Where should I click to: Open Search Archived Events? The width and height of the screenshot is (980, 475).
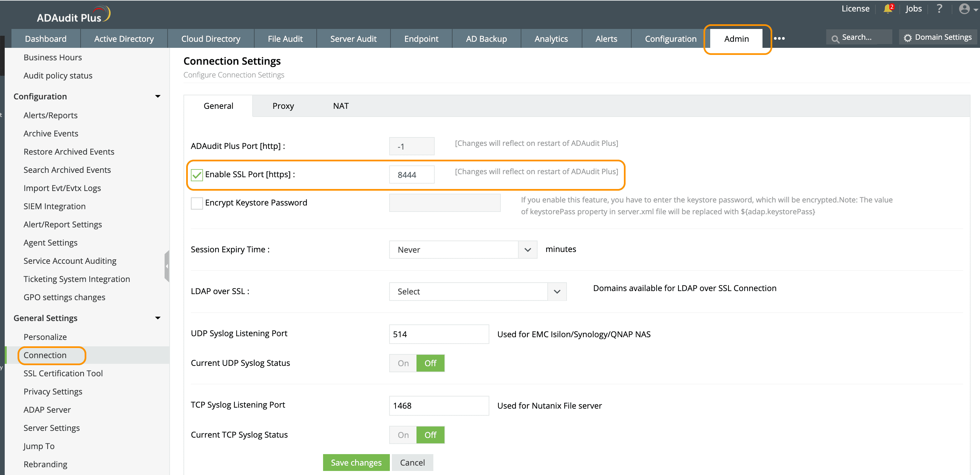67,170
